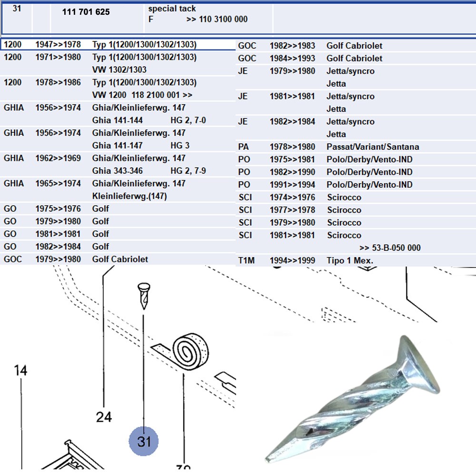Screen dimensions: 476x476
Task: Click the Kleinlieferwg.(147) sub-row
Action: (x=129, y=196)
